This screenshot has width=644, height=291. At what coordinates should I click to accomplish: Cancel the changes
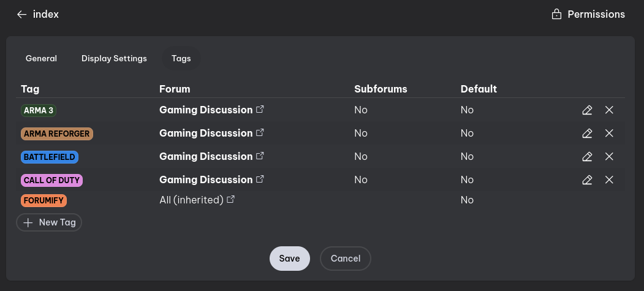(x=346, y=259)
